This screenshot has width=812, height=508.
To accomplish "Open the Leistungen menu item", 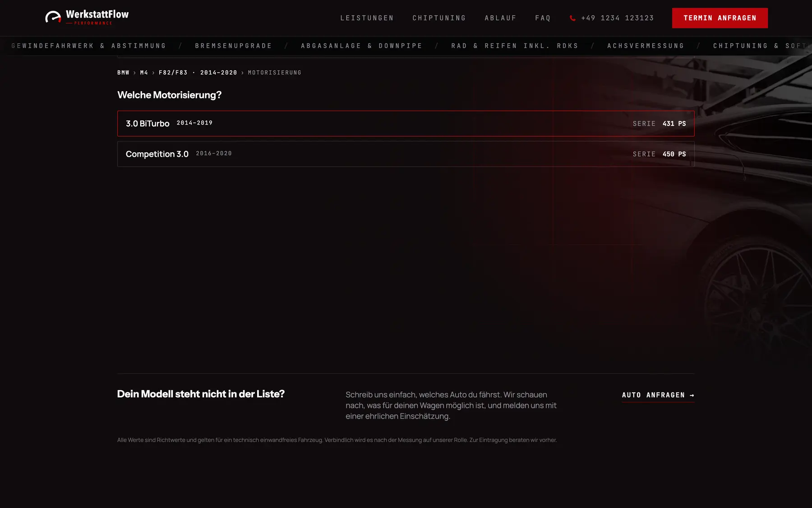I will 367,18.
